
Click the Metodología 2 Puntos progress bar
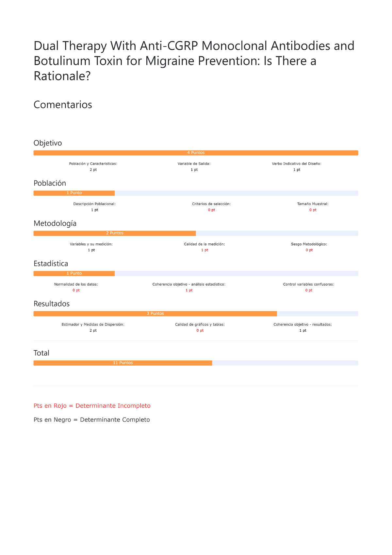pyautogui.click(x=115, y=233)
